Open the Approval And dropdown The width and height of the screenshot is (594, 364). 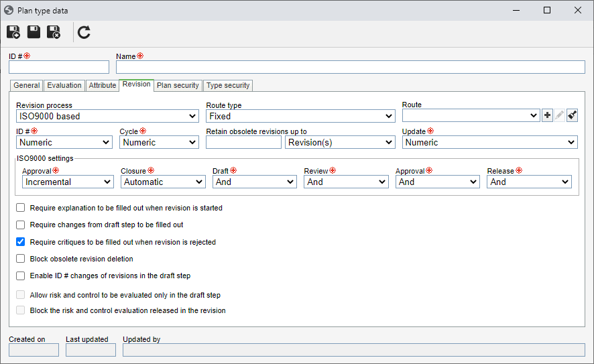tap(438, 182)
